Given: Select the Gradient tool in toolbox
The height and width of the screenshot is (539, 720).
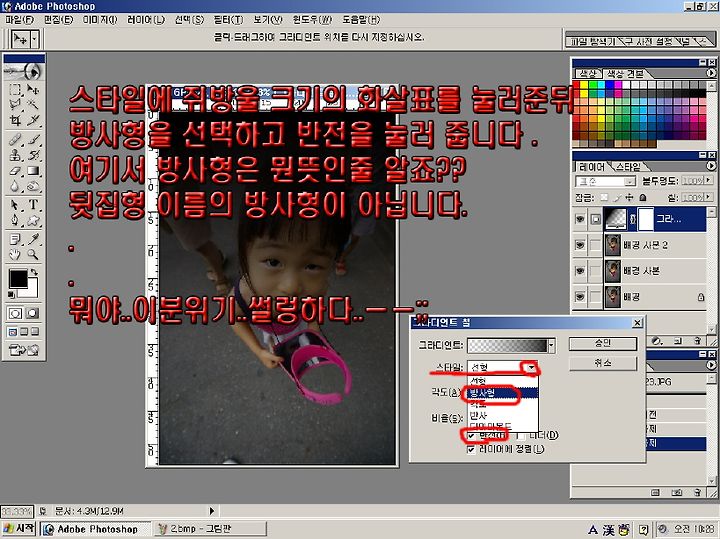Looking at the screenshot, I should click(x=33, y=171).
